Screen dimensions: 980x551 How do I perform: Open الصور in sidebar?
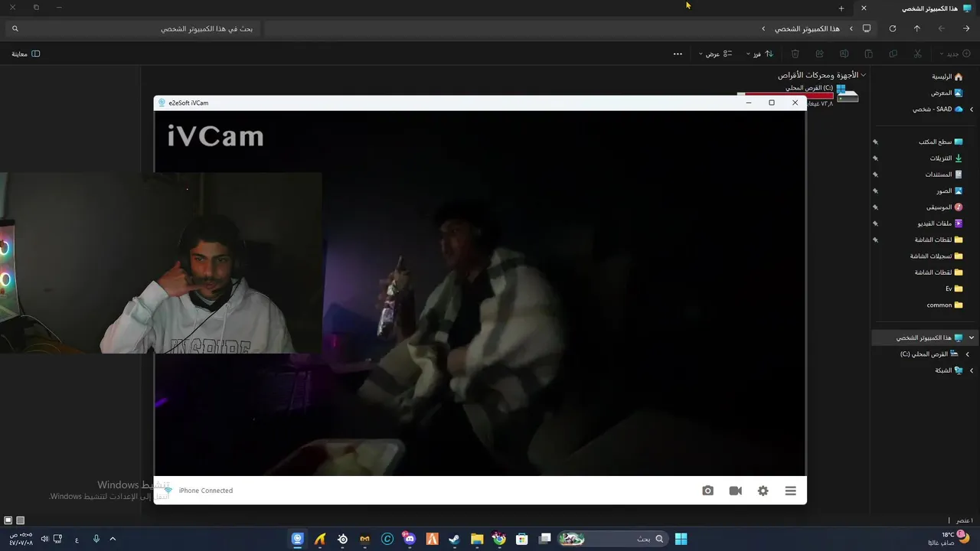click(949, 191)
